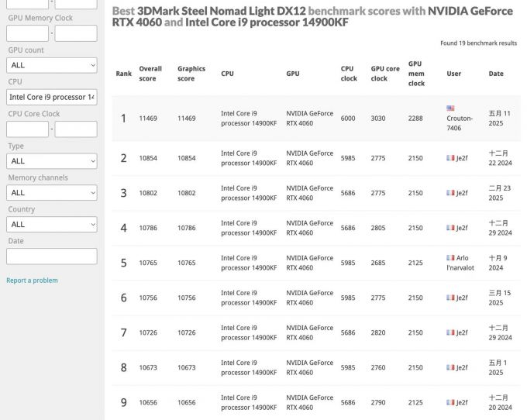Click the French flag in rank 7 row
The image size is (527, 420).
450,332
